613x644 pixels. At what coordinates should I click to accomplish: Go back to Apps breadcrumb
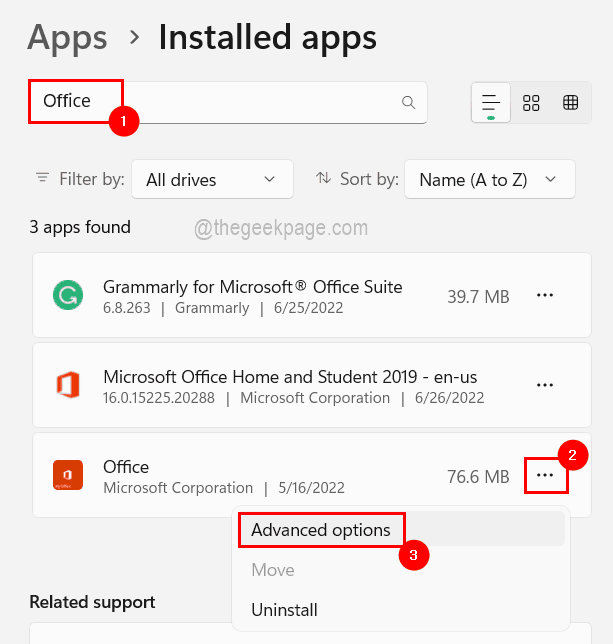pyautogui.click(x=67, y=38)
